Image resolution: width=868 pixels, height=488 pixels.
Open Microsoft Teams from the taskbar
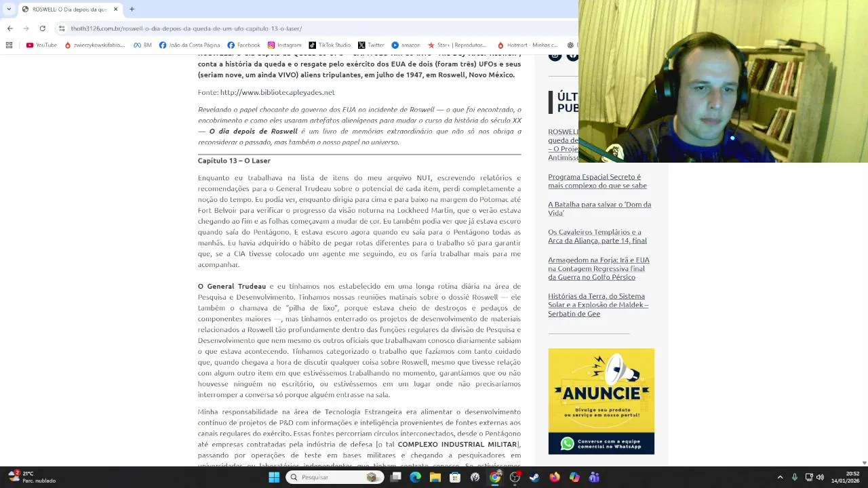[x=594, y=477]
